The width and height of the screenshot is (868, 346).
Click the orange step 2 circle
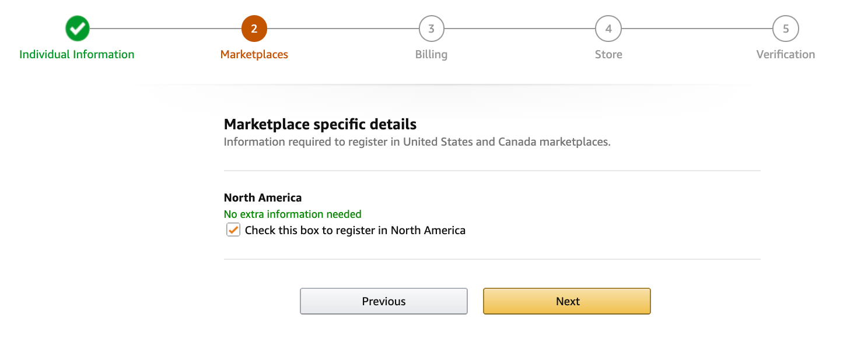(x=254, y=29)
